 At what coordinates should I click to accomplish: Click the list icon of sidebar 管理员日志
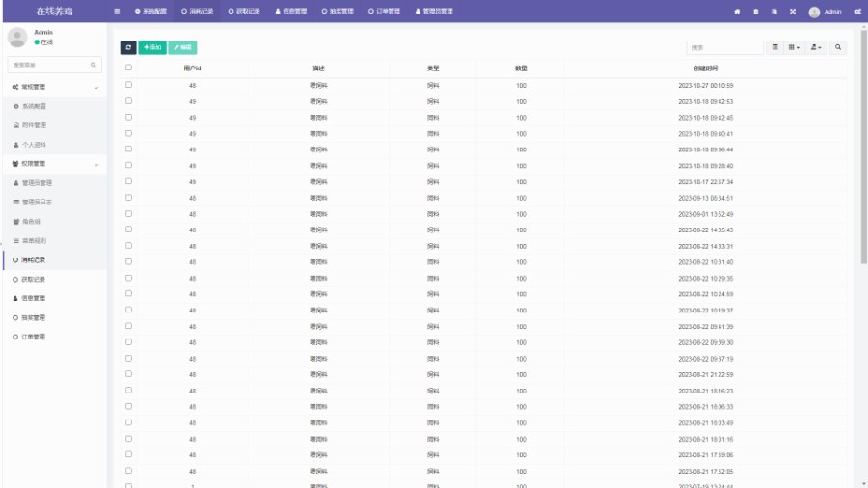point(16,203)
